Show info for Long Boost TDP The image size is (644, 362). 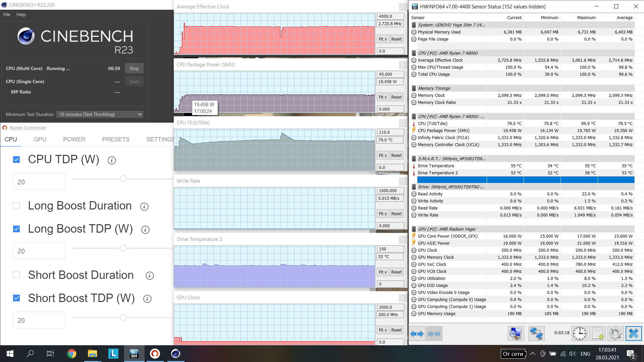[x=145, y=230]
